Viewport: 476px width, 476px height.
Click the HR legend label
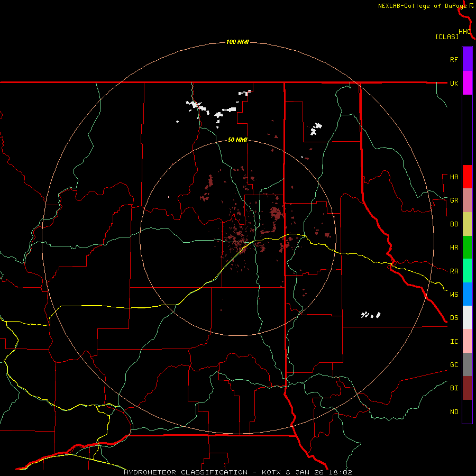click(454, 248)
